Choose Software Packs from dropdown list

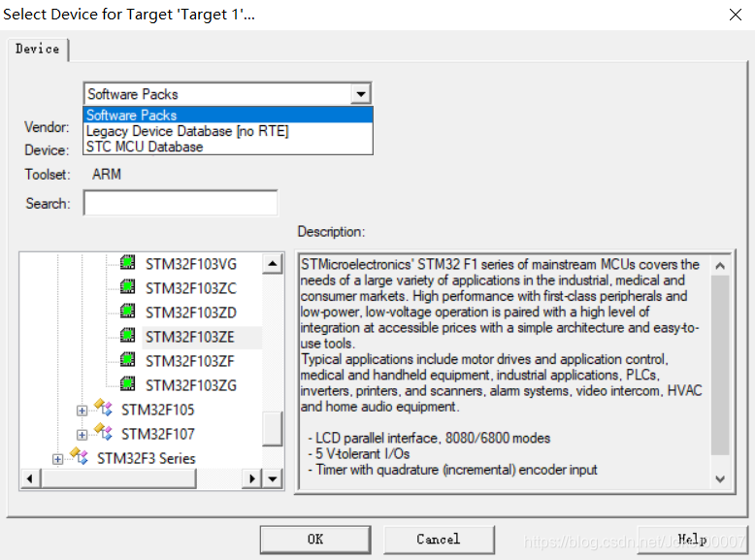click(228, 115)
